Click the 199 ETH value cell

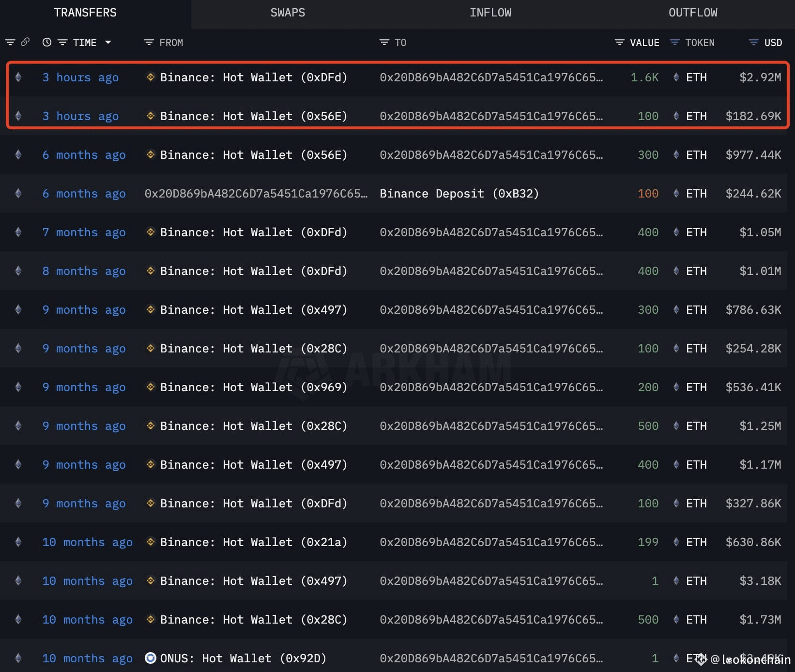(x=648, y=542)
